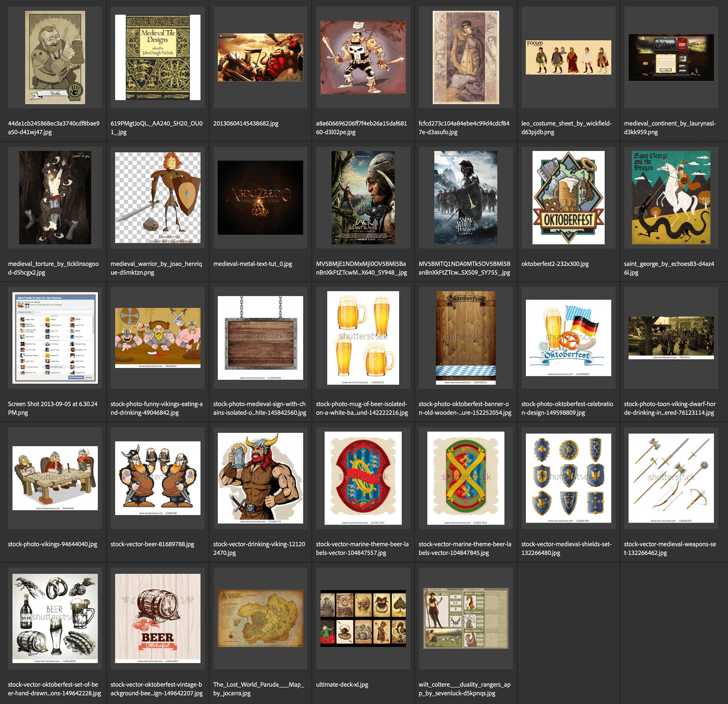Click the skull-armor warrior cartoon thumbnail
This screenshot has height=704, width=728.
[363, 57]
